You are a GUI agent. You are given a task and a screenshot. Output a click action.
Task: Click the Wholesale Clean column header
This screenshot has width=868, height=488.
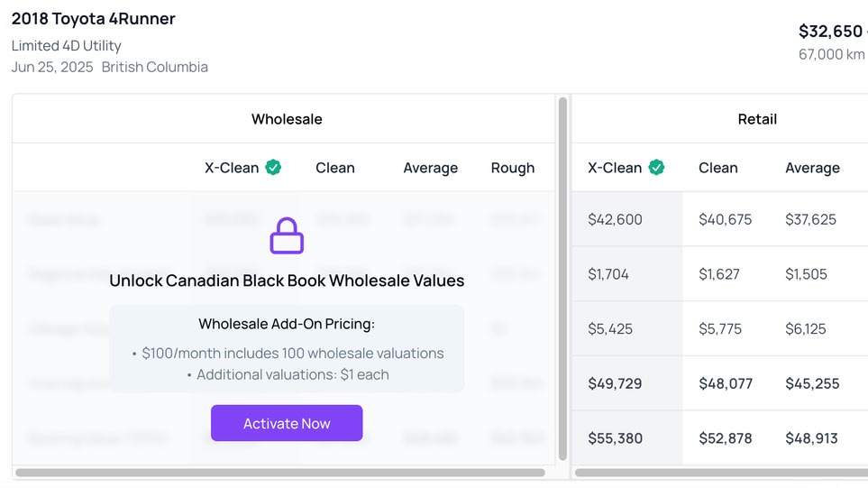(x=335, y=168)
